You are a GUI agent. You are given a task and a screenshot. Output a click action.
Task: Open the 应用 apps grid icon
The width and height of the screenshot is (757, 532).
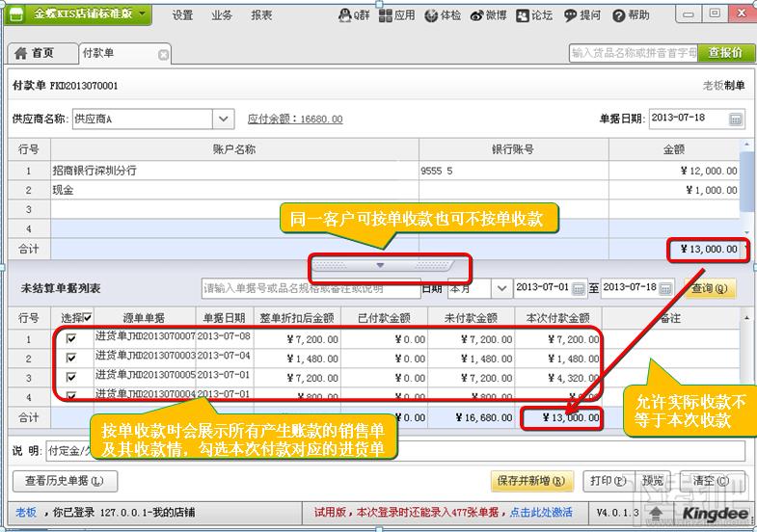pyautogui.click(x=386, y=15)
